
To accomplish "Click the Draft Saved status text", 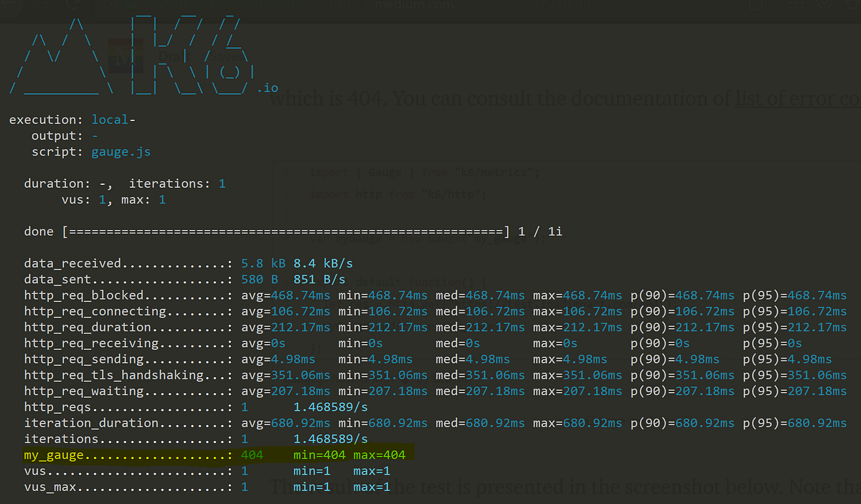I will pyautogui.click(x=204, y=56).
